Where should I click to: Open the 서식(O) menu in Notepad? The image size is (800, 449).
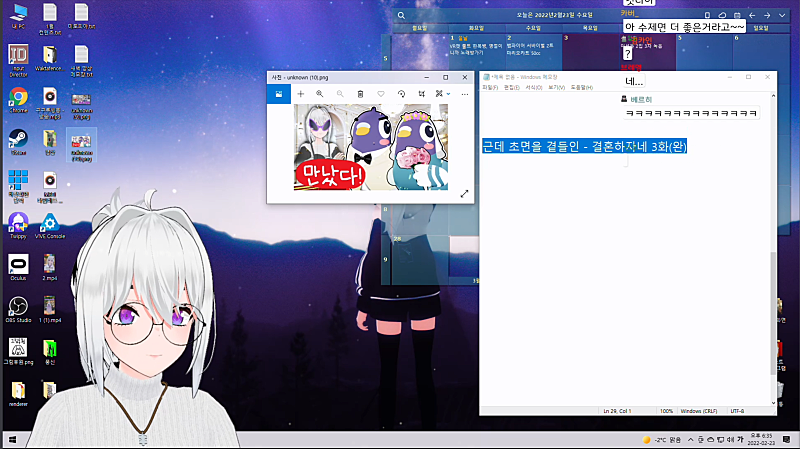[534, 88]
